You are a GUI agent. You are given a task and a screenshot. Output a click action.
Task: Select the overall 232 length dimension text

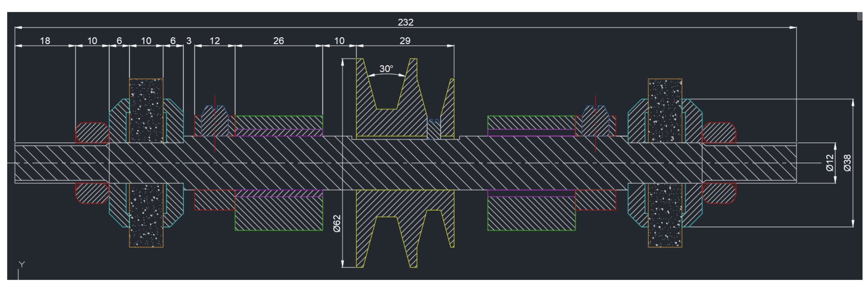(407, 22)
